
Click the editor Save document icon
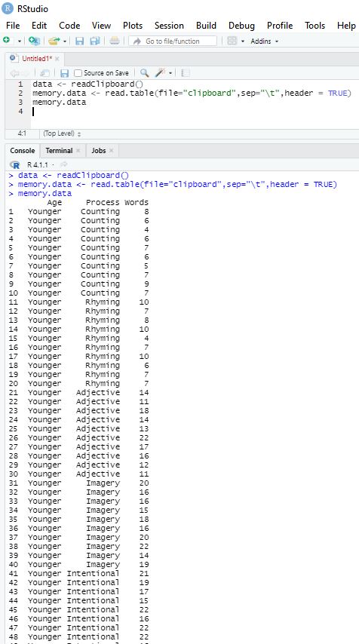(65, 73)
